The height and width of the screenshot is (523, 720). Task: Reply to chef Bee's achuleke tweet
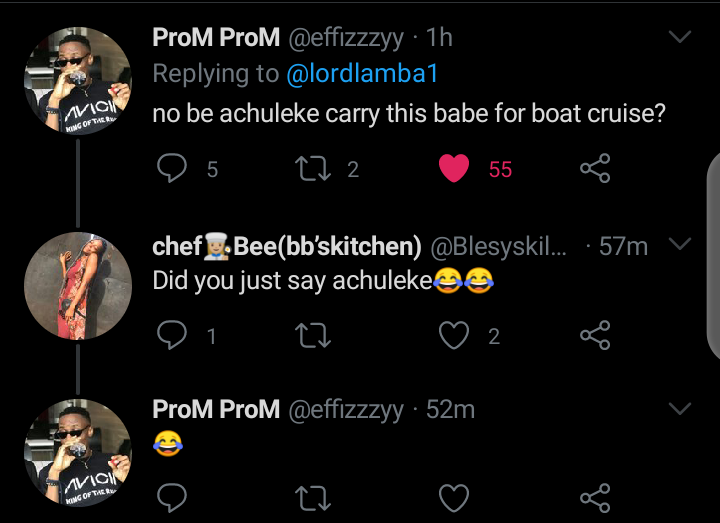[x=173, y=336]
